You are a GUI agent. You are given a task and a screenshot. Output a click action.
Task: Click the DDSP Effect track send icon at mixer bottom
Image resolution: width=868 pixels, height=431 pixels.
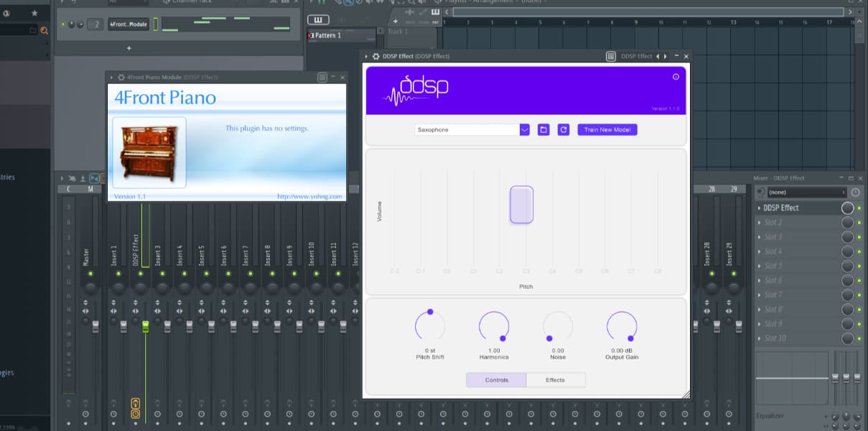coord(136,404)
